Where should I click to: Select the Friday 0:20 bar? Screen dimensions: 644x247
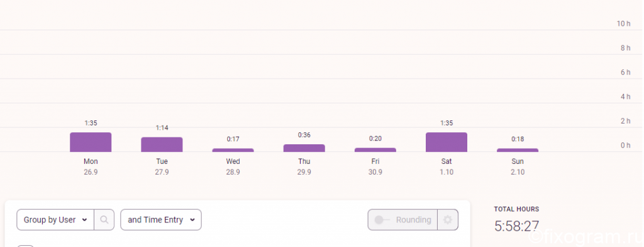click(x=375, y=150)
